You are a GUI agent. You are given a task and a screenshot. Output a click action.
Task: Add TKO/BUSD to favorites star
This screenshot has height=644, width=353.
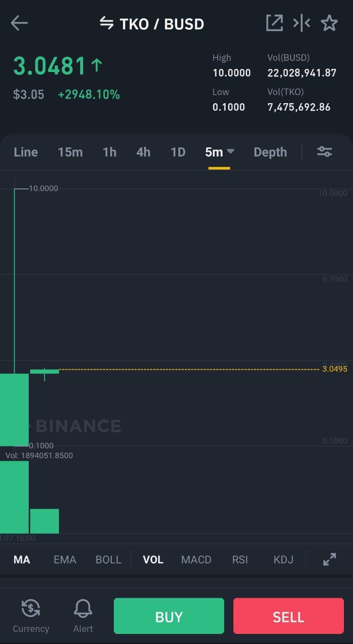pyautogui.click(x=329, y=23)
